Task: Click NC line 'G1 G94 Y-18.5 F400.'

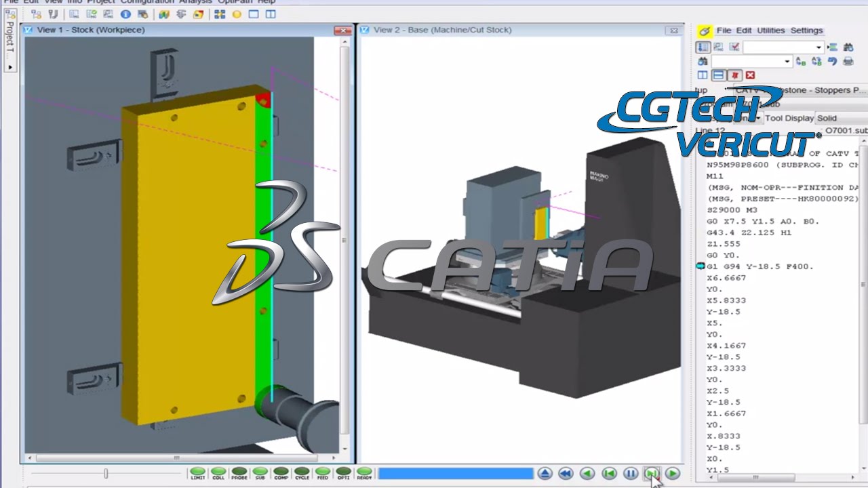Action: point(759,266)
